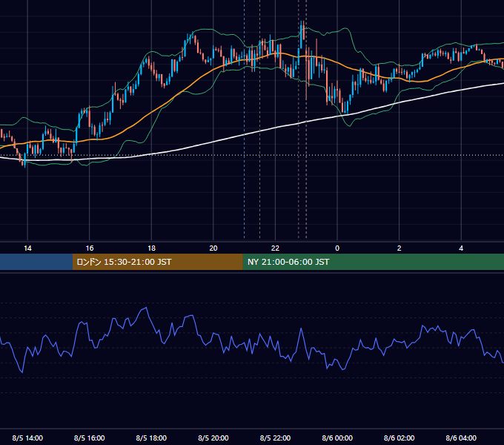504x445 pixels.
Task: Click the 14 hour axis label
Action: [27, 248]
